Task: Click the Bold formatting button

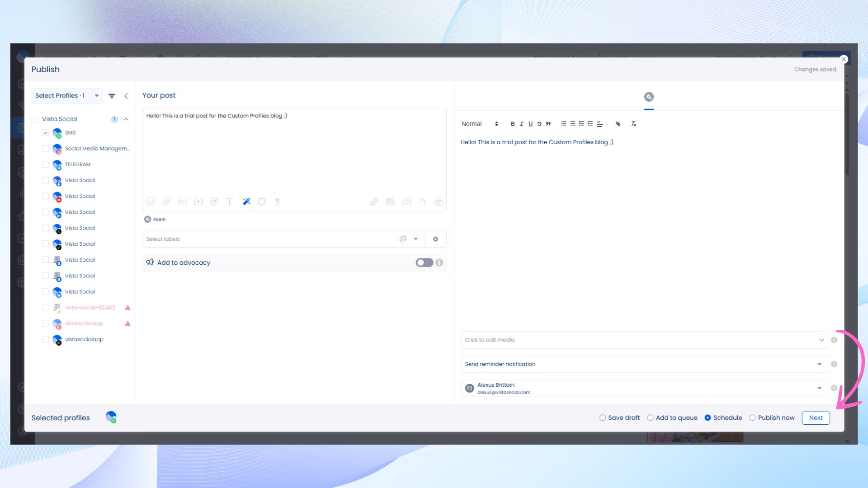Action: pos(513,124)
